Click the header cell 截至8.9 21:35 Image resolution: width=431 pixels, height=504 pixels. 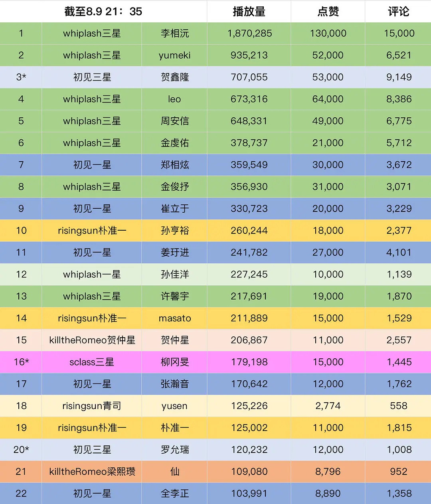pyautogui.click(x=103, y=12)
